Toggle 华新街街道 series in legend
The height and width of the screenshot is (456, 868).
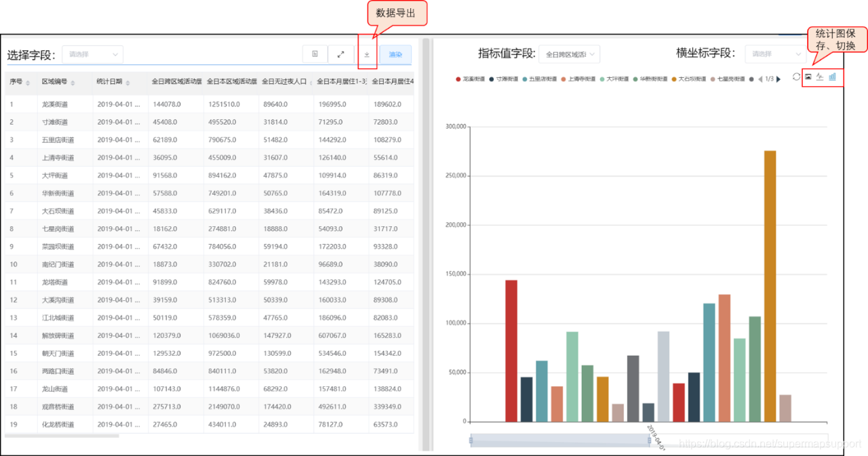[650, 79]
